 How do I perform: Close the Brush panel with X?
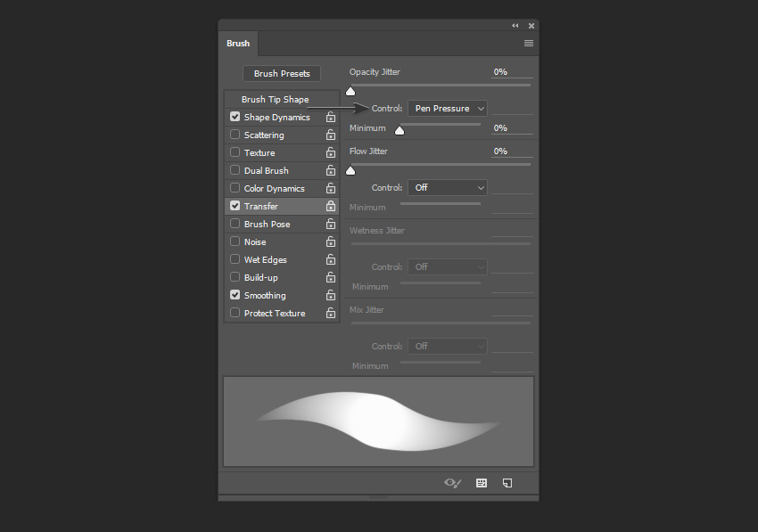tap(531, 26)
